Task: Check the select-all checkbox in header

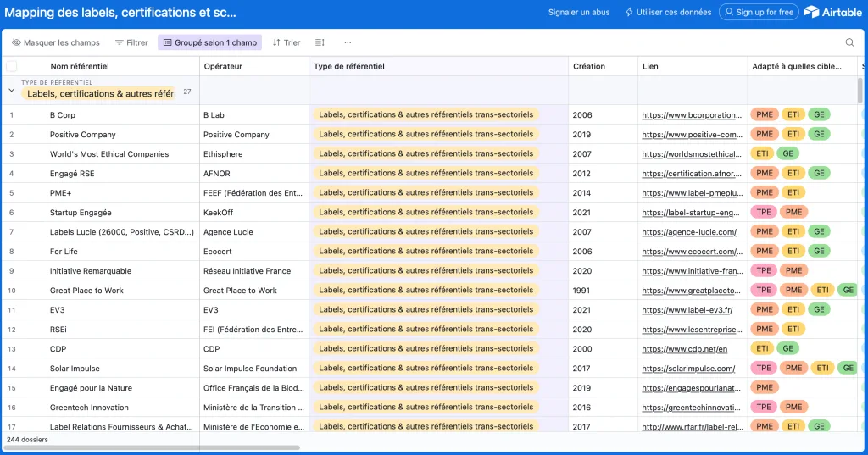Action: 12,66
